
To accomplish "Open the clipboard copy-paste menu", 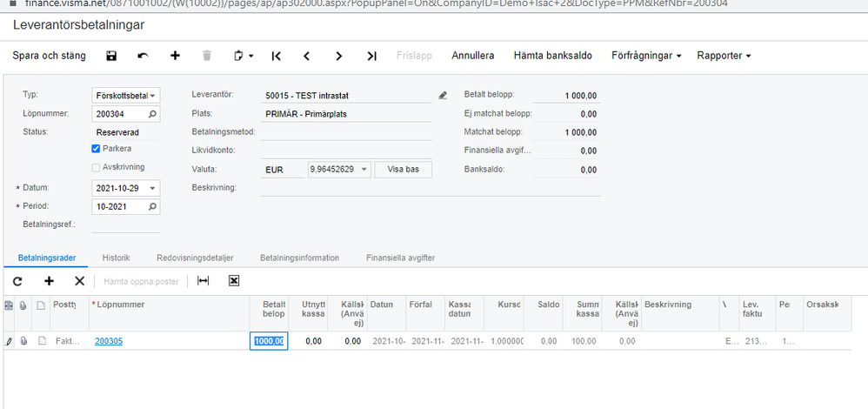I will [243, 56].
